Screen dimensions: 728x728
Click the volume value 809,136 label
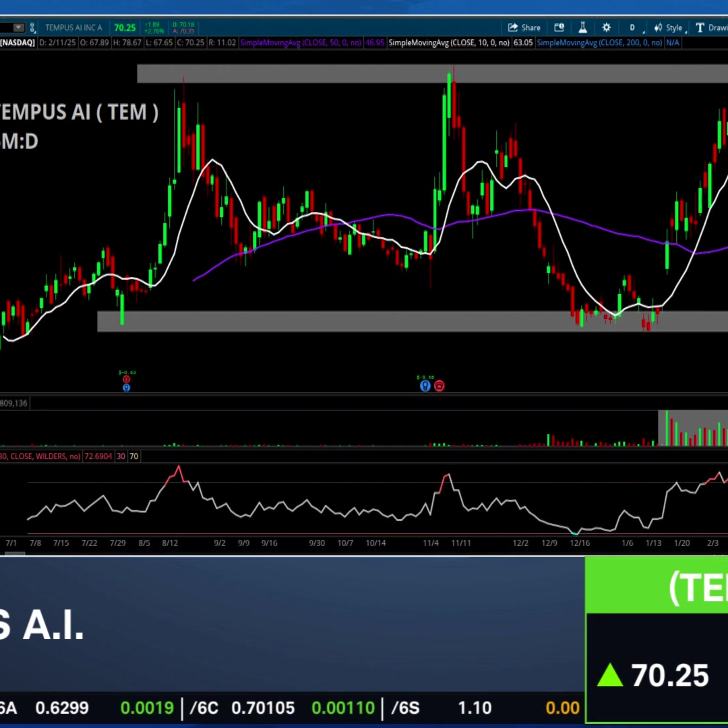[14, 404]
